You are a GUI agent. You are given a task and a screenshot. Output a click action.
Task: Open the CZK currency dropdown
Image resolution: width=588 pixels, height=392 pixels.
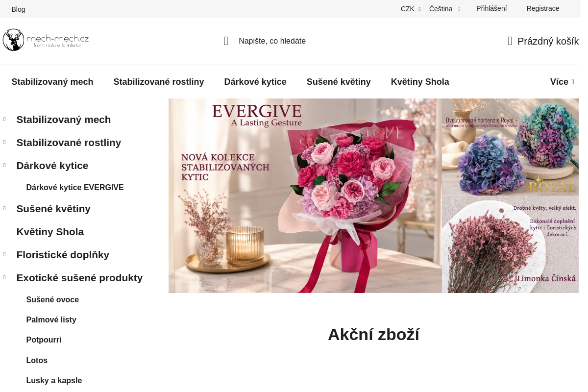point(411,9)
